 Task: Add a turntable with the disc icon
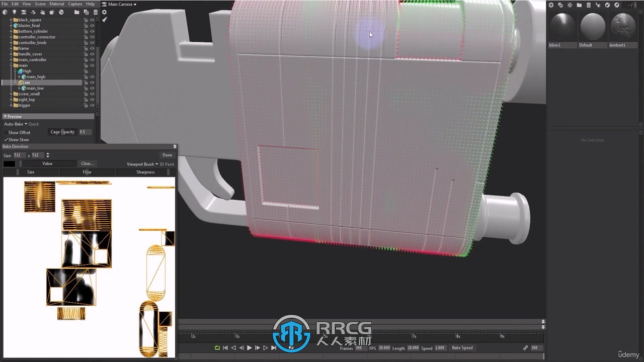[x=61, y=12]
